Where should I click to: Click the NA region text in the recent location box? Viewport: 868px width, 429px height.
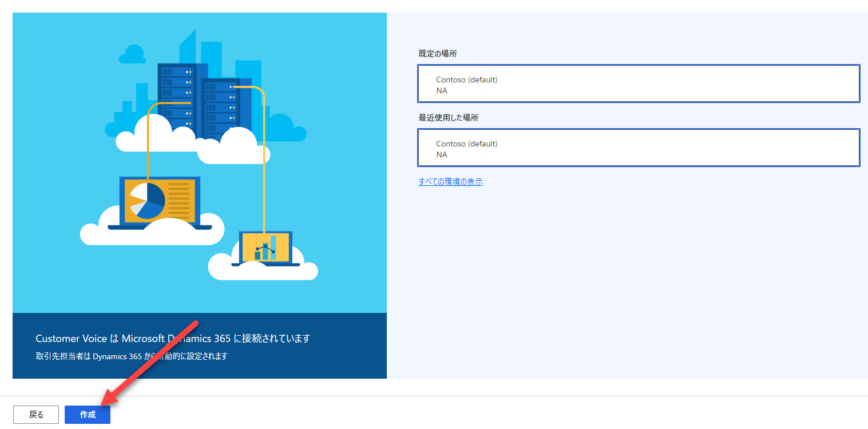point(441,154)
